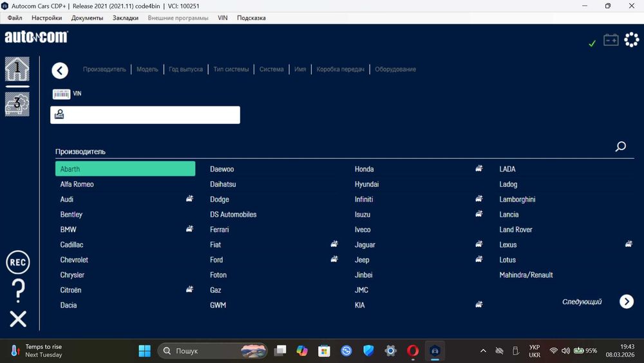Screen dimensions: 644x363
Task: Click the car icon next to Audi
Action: [x=189, y=199]
